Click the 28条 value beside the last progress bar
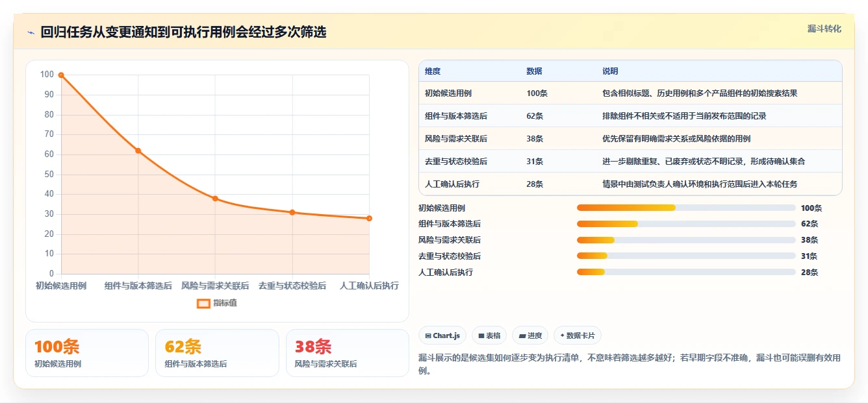This screenshot has width=868, height=403. (810, 273)
